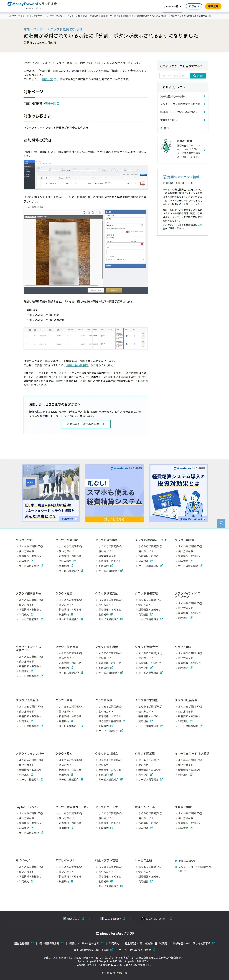Click external icon beside クラウドBox 利用規約
Screen dimensions: 229x980
pyautogui.click(x=191, y=667)
